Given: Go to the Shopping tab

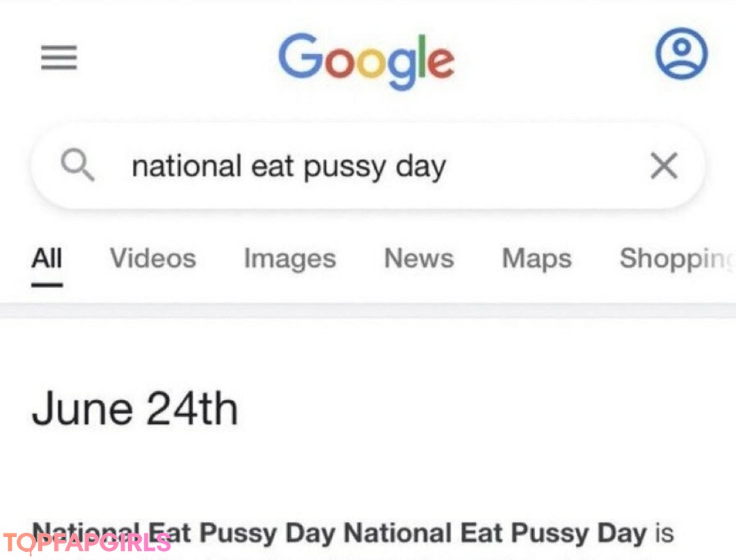Looking at the screenshot, I should (x=676, y=259).
